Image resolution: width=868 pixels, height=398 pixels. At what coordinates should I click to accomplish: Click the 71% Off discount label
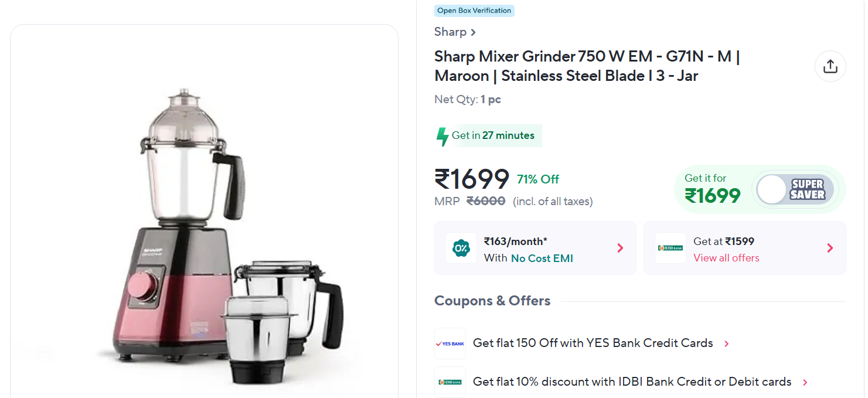pos(538,179)
